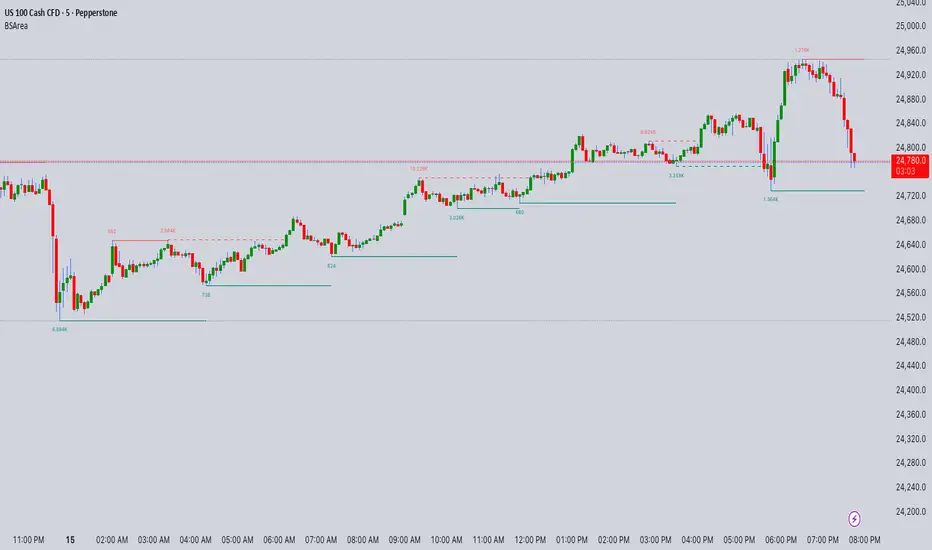This screenshot has height=550, width=932.
Task: Select the green 824 level label
Action: [x=331, y=265]
